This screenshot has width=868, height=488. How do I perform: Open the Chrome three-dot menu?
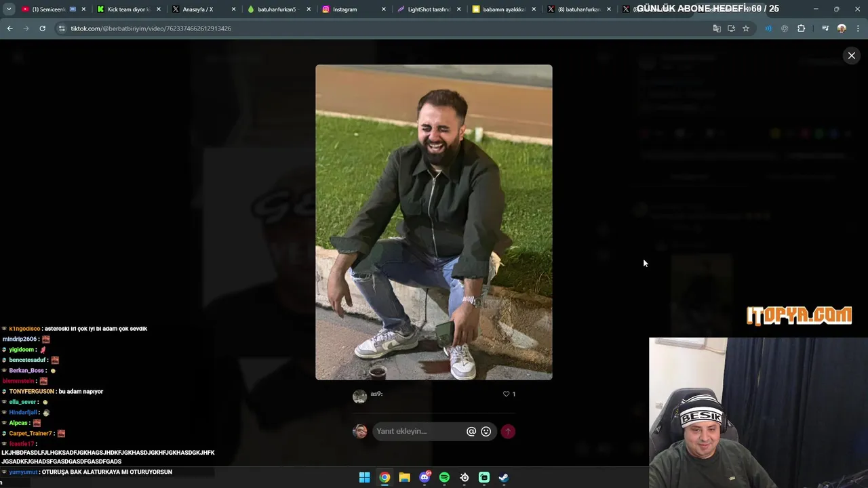pyautogui.click(x=859, y=28)
